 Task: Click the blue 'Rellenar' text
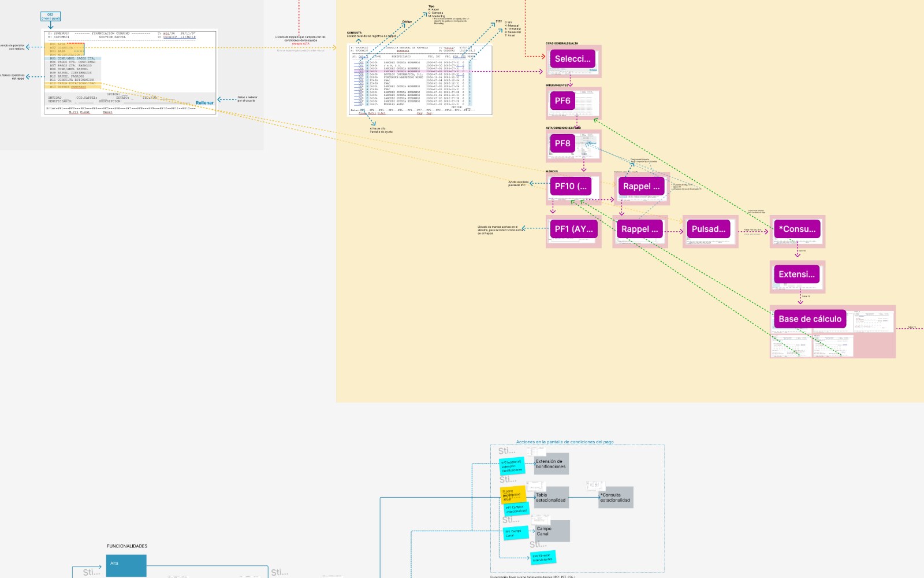pos(204,103)
